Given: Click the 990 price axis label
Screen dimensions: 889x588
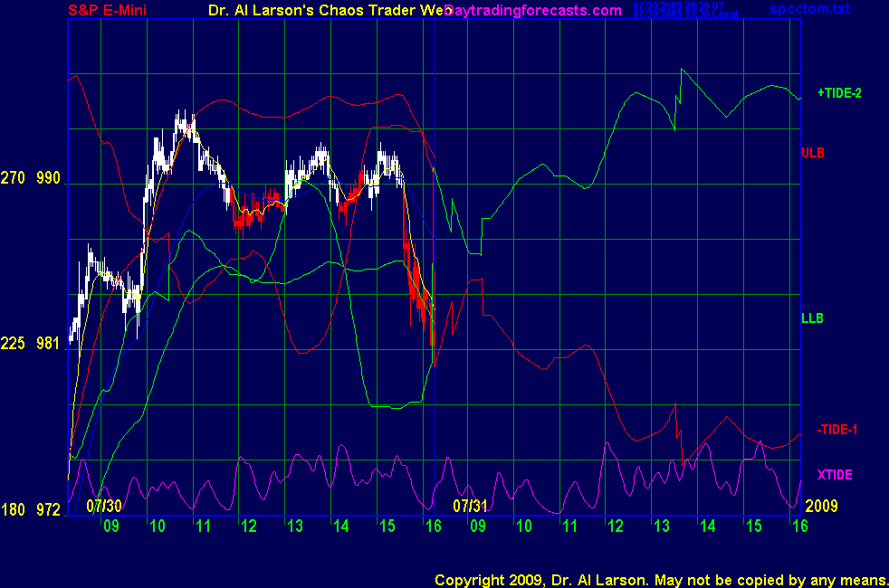Looking at the screenshot, I should tap(48, 178).
